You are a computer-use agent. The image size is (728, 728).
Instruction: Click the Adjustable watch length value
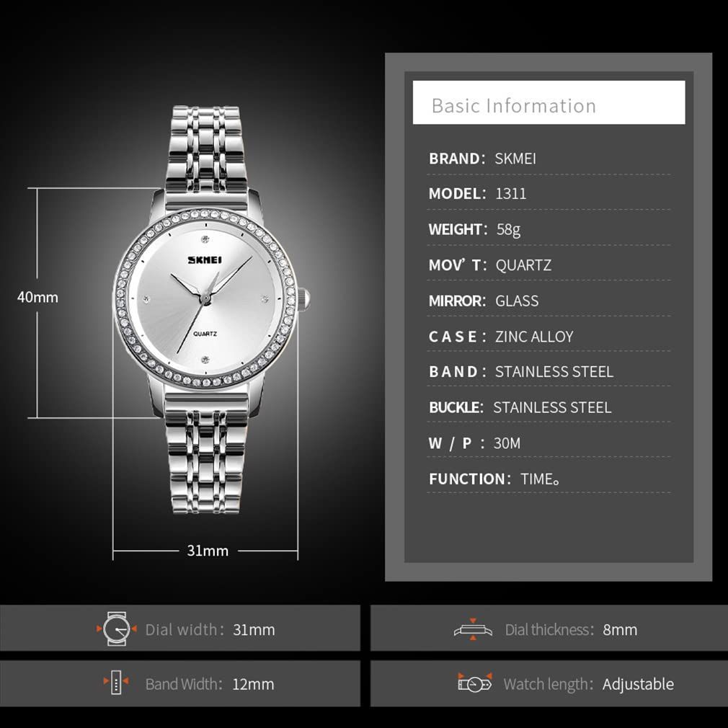point(638,683)
